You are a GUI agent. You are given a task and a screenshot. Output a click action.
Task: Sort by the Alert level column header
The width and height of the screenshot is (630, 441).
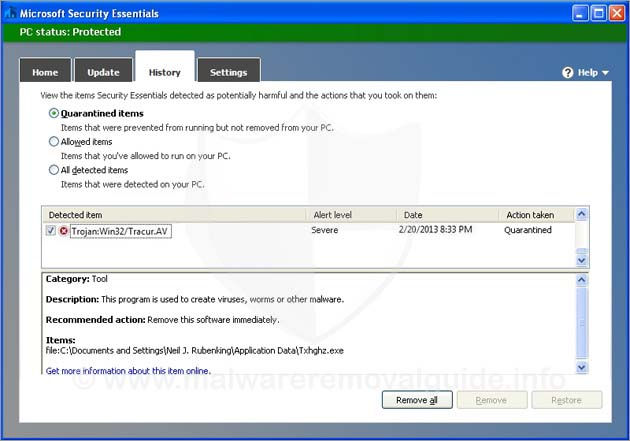click(352, 215)
